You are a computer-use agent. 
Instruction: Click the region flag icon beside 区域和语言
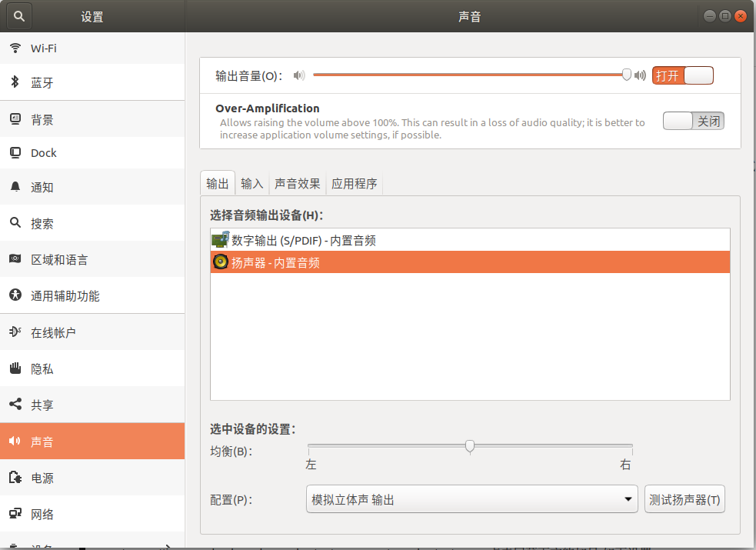tap(15, 259)
